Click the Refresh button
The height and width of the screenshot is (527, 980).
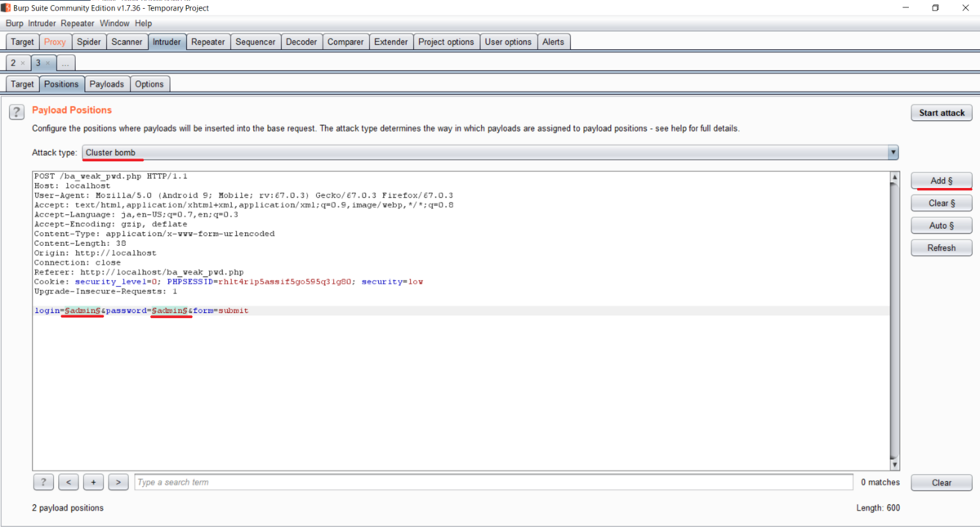(x=942, y=248)
